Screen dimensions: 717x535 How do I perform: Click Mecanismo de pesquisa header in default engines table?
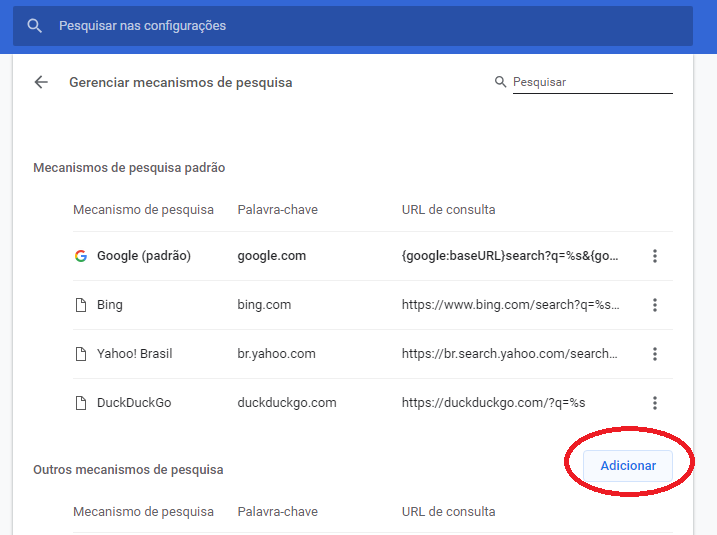click(143, 209)
